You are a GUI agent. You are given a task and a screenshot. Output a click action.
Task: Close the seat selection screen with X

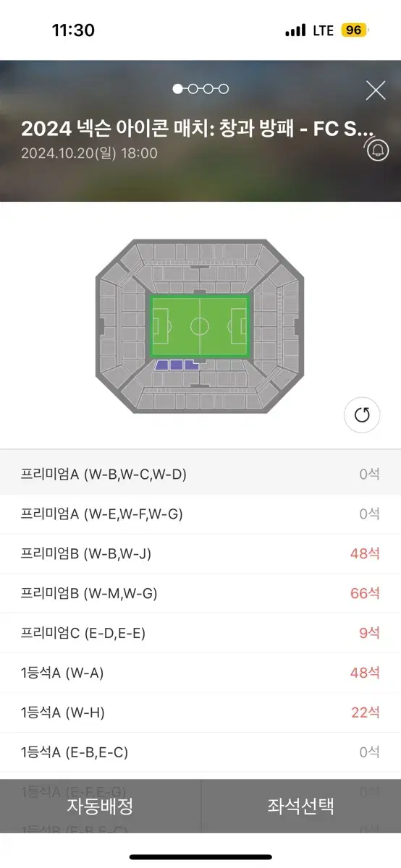click(376, 90)
